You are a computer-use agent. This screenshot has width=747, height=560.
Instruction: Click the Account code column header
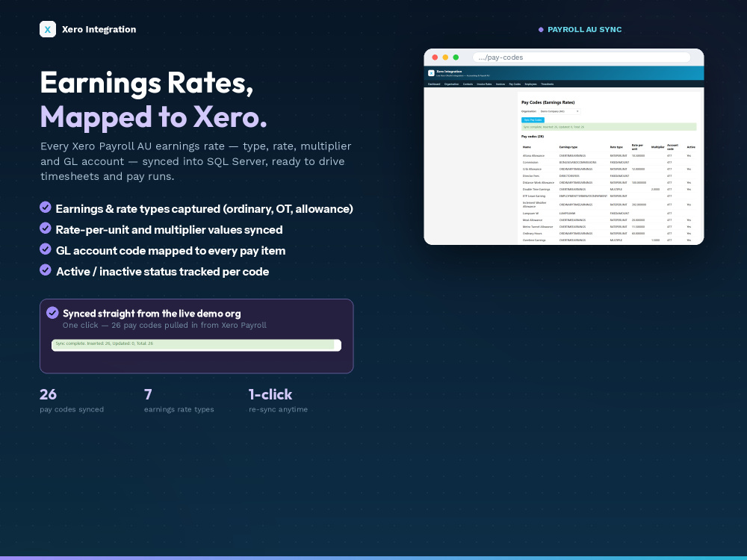tap(673, 146)
